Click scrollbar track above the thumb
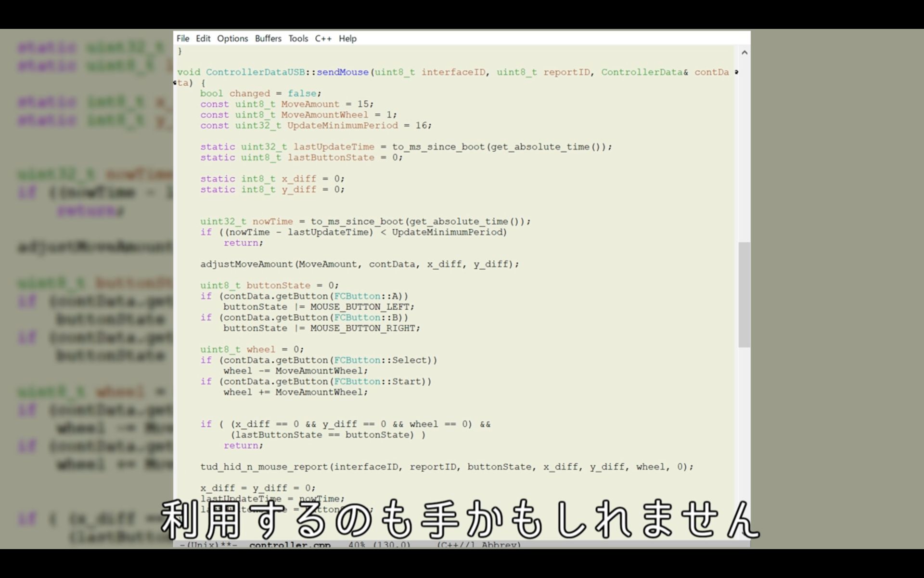The height and width of the screenshot is (578, 924). pos(744,144)
